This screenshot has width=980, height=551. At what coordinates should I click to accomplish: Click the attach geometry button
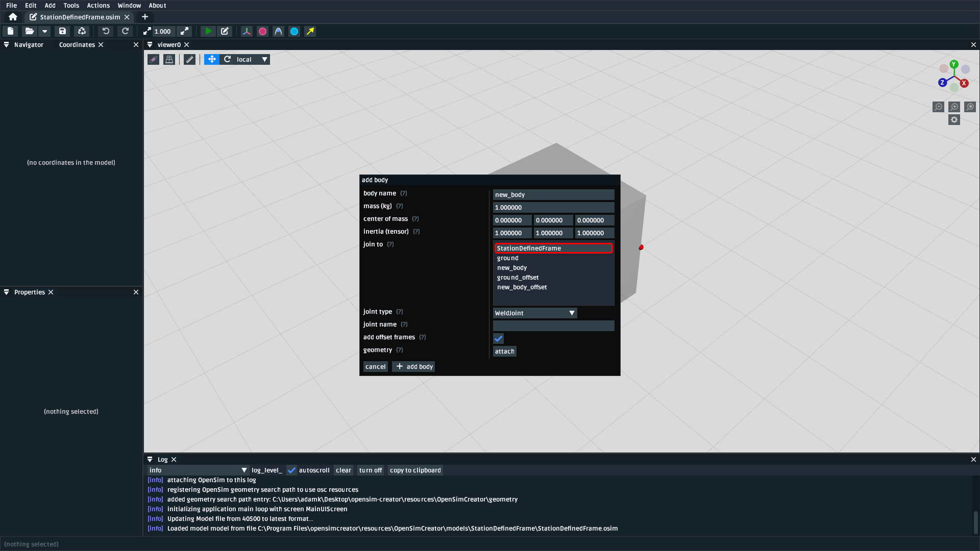[x=504, y=352]
